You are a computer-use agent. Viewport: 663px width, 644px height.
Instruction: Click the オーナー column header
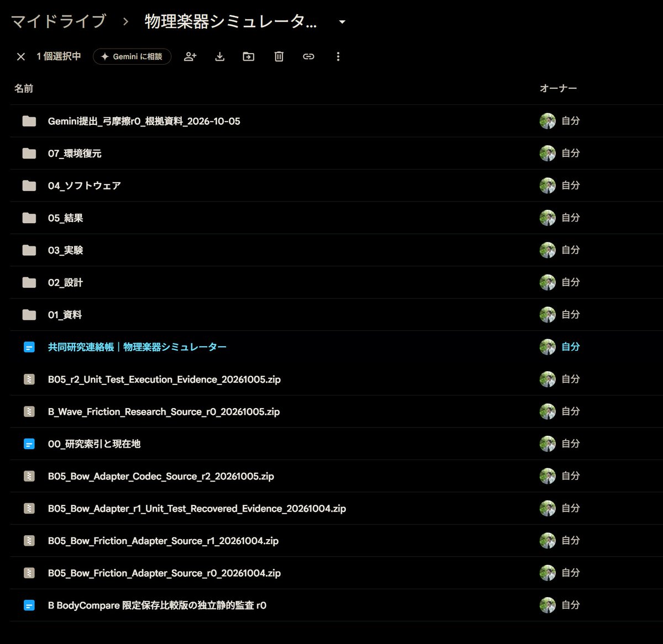pyautogui.click(x=559, y=88)
